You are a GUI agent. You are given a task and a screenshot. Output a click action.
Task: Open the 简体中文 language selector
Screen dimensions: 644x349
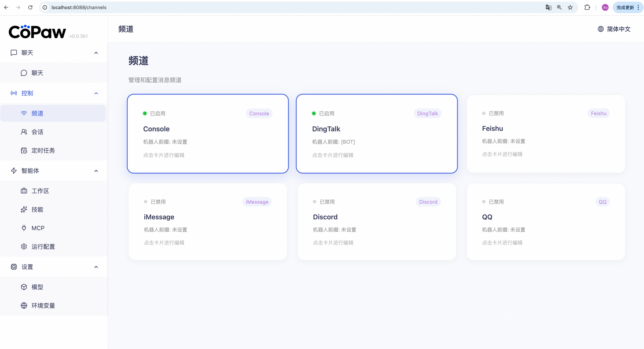(614, 29)
